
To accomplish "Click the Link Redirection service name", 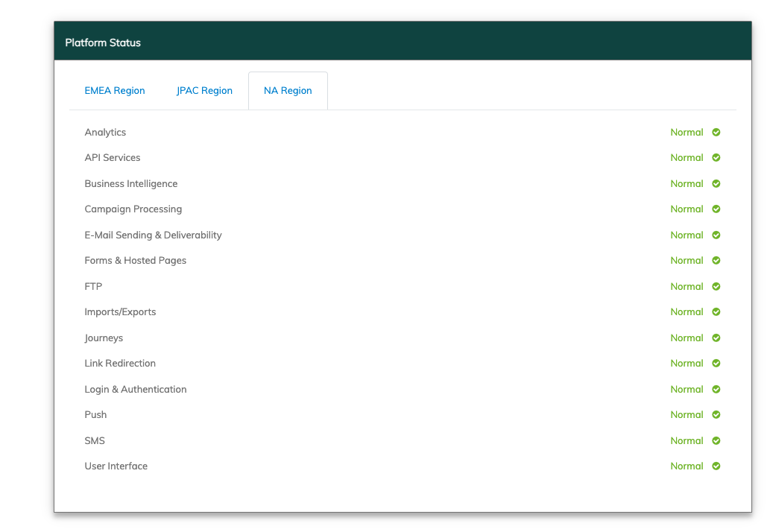I will click(120, 364).
